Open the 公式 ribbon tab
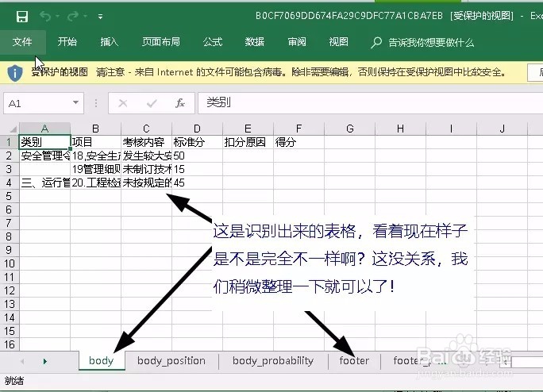The image size is (543, 392). pyautogui.click(x=213, y=42)
